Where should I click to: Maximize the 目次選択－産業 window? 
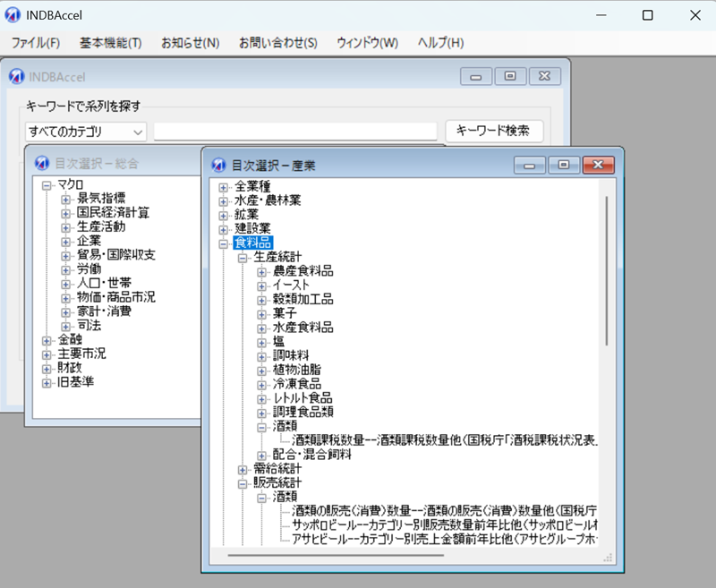(564, 165)
